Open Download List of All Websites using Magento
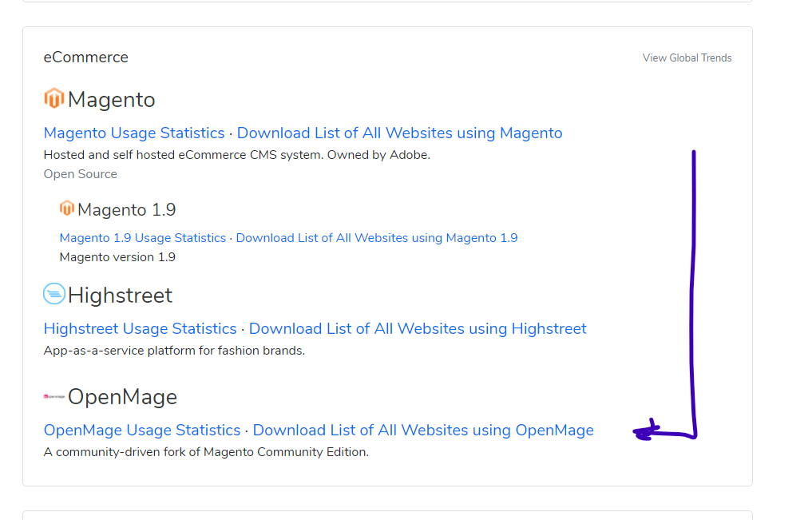812x520 pixels. pyautogui.click(x=399, y=133)
